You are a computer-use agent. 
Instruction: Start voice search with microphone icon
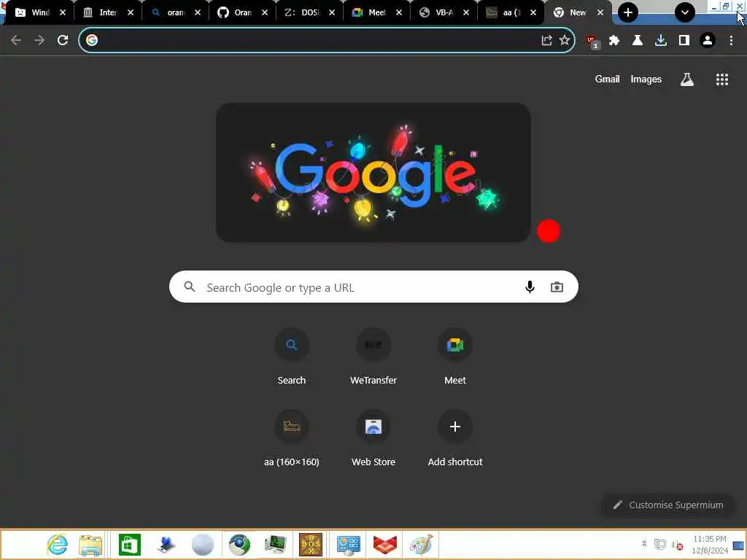[530, 287]
